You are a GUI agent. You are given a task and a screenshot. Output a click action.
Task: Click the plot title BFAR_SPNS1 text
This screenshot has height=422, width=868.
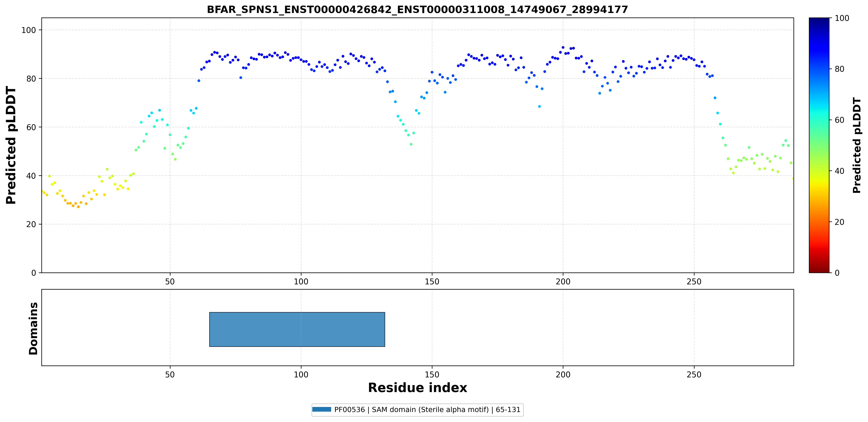[418, 9]
